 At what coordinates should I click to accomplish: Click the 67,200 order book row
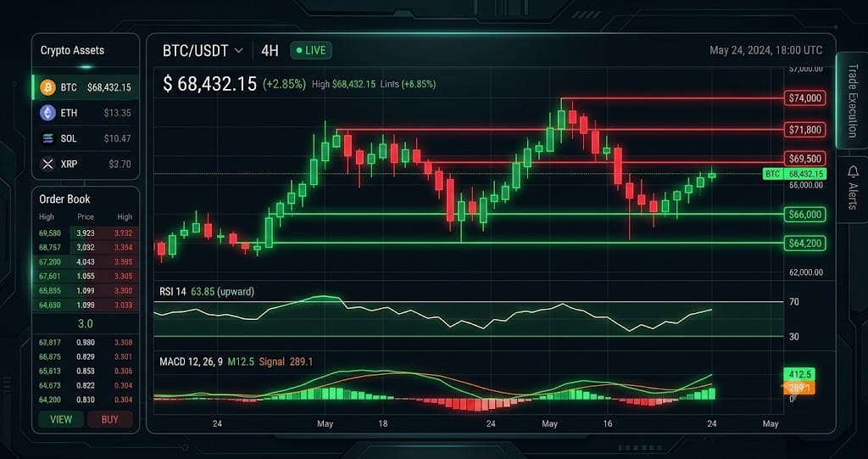[86, 261]
